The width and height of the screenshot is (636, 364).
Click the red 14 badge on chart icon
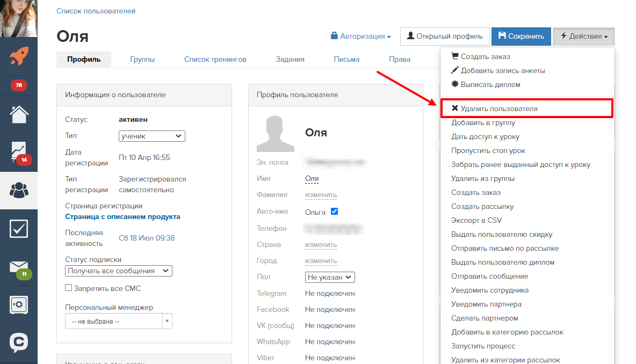point(24,159)
